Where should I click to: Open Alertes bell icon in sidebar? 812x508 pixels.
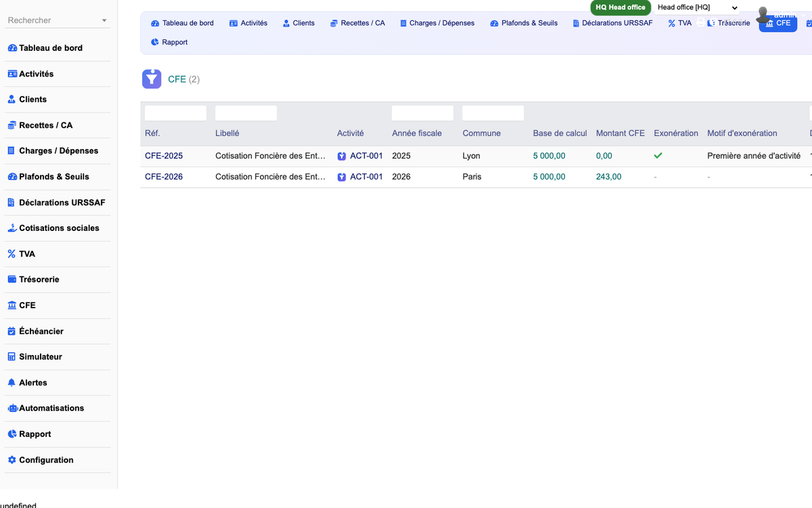12,383
